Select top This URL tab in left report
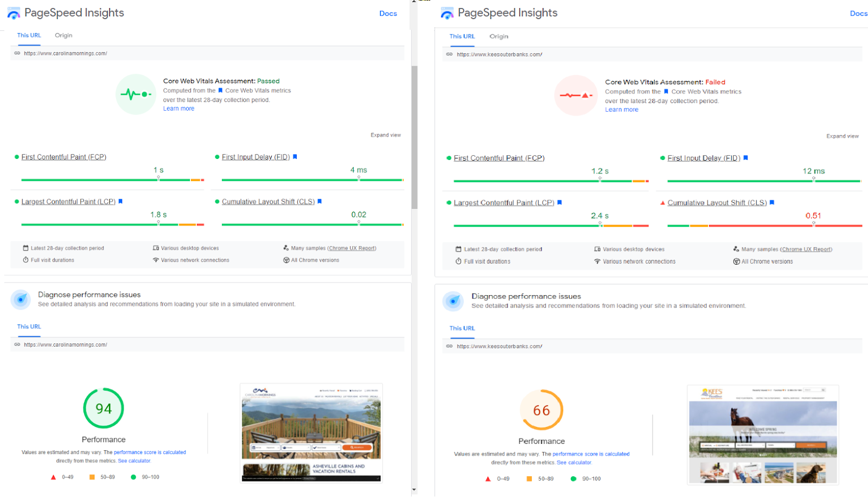868x504 pixels. tap(29, 35)
